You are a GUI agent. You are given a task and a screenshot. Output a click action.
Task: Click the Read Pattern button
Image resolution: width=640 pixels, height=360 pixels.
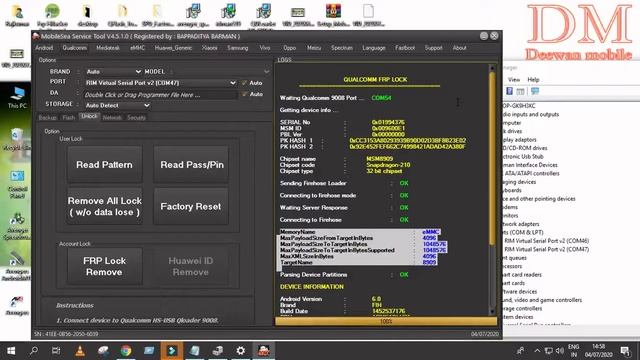tap(104, 164)
